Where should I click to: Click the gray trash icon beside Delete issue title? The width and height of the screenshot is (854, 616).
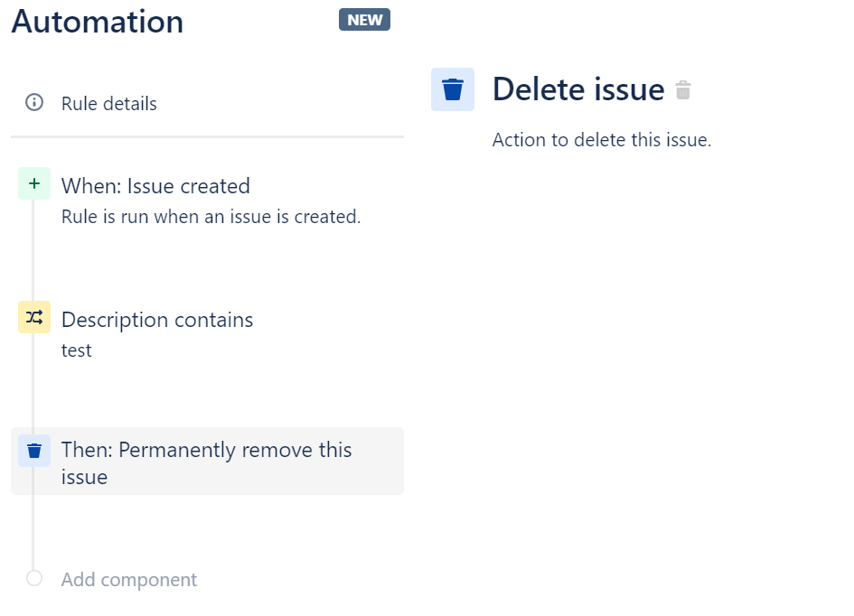[x=683, y=89]
